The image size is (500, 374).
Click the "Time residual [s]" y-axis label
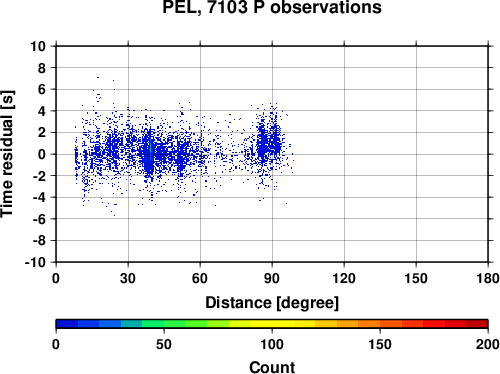7,154
